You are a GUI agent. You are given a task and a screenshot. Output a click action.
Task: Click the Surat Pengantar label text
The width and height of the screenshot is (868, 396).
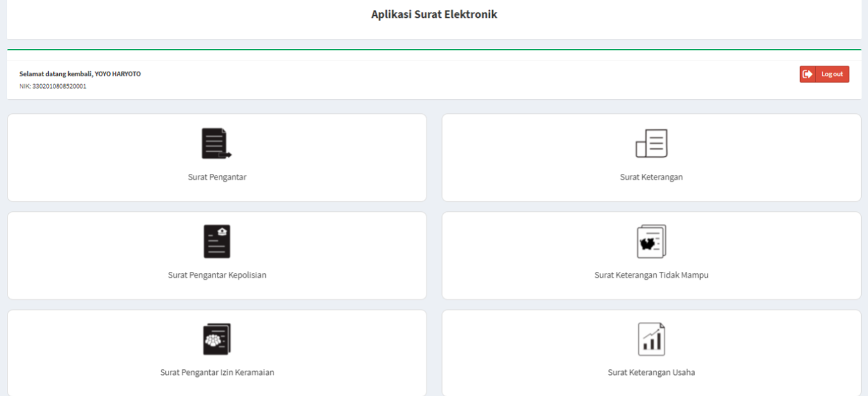coord(216,177)
